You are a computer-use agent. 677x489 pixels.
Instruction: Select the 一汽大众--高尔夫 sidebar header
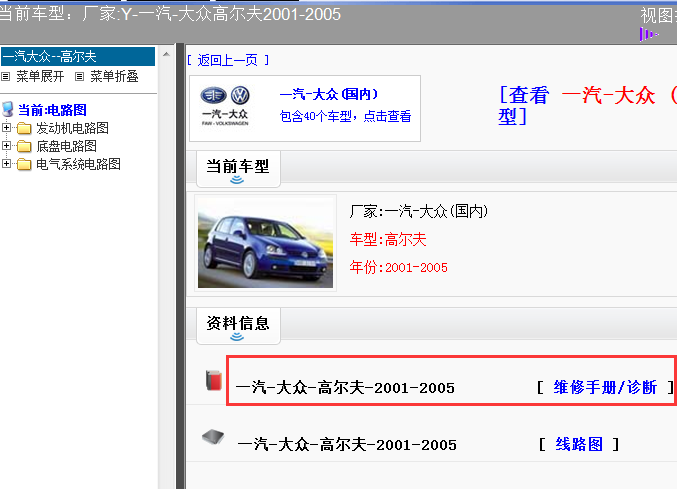(x=78, y=57)
